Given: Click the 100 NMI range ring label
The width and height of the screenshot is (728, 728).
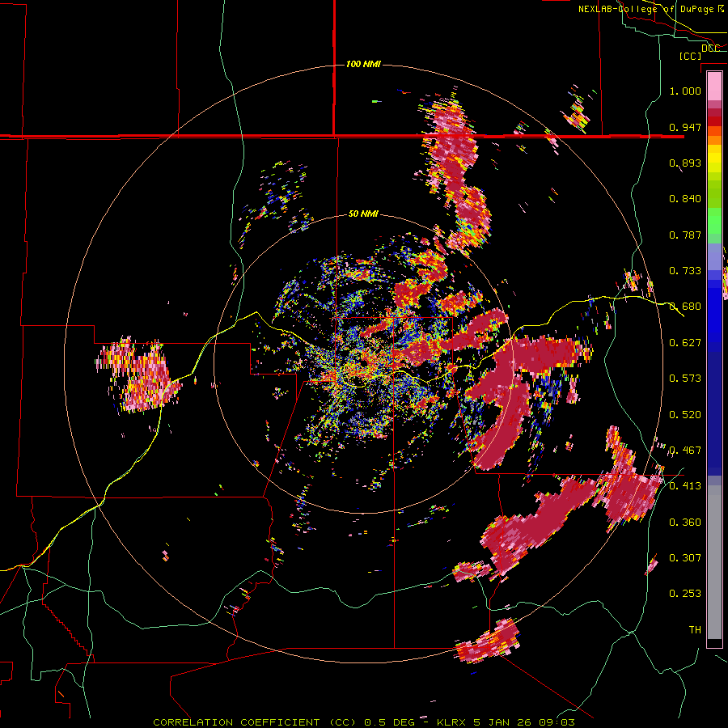Looking at the screenshot, I should coord(363,64).
